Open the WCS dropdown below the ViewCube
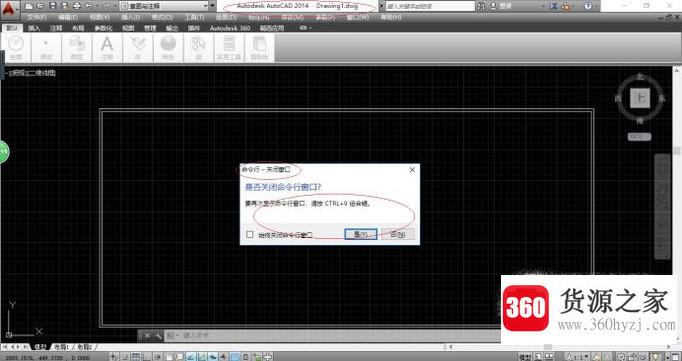 click(639, 137)
